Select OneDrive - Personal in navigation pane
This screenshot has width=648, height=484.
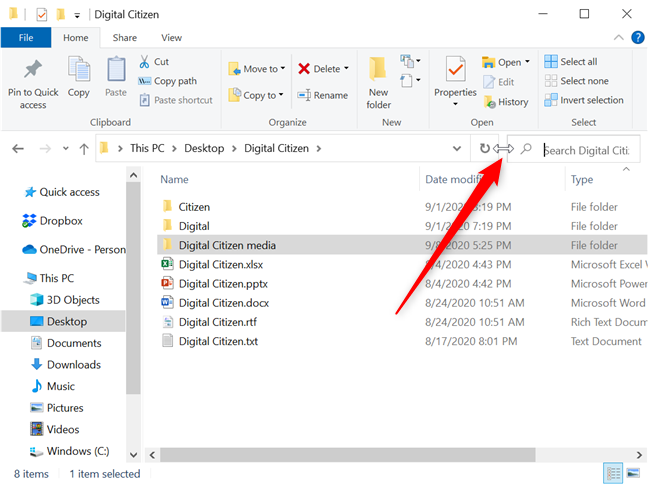point(74,249)
